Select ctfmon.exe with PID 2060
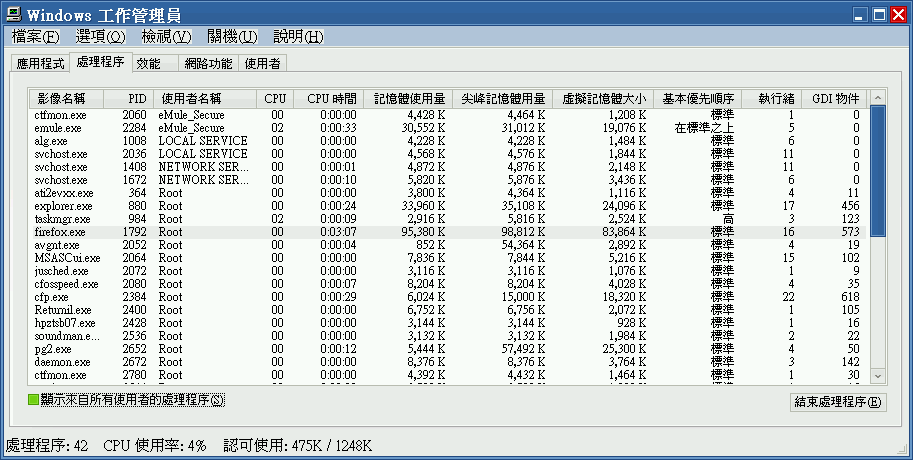The height and width of the screenshot is (460, 913). (447, 115)
